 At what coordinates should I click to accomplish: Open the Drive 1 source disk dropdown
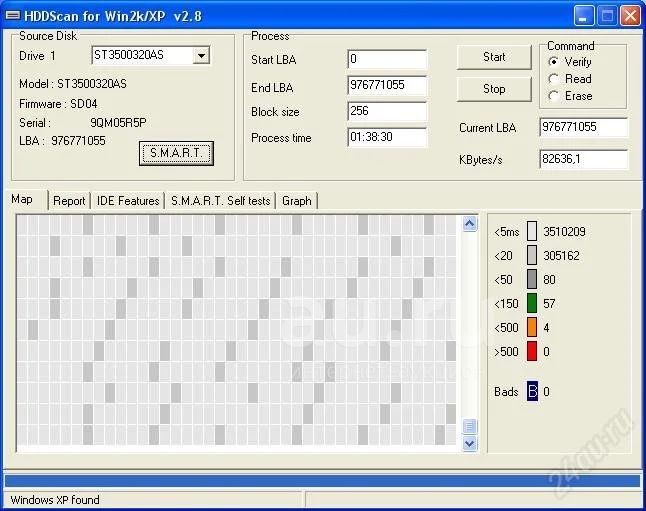point(201,55)
